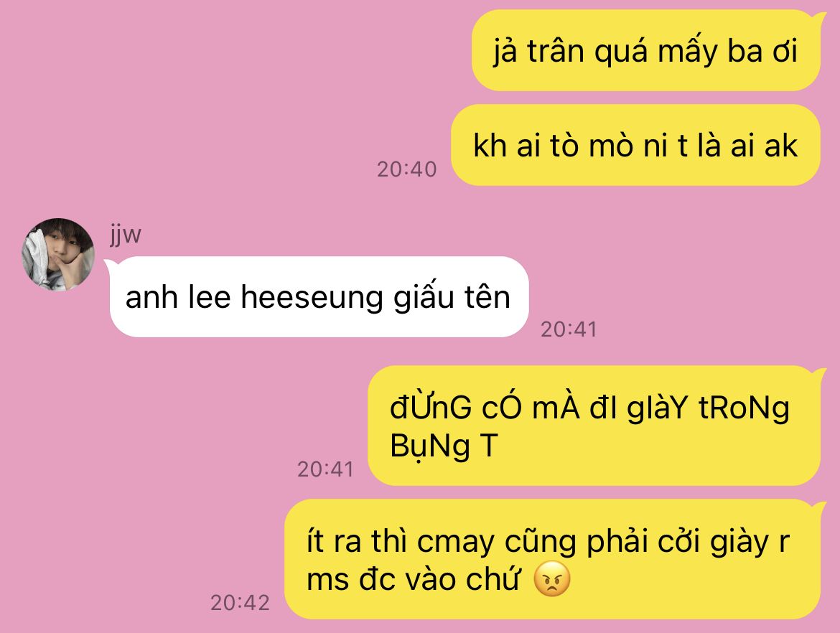Click the "BụNg T" text line
The width and height of the screenshot is (840, 633).
(444, 446)
